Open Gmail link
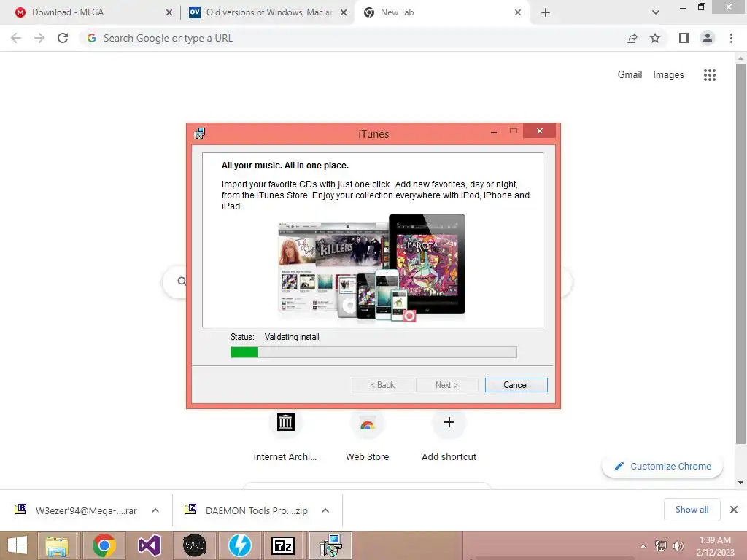This screenshot has width=747, height=560. (x=630, y=75)
